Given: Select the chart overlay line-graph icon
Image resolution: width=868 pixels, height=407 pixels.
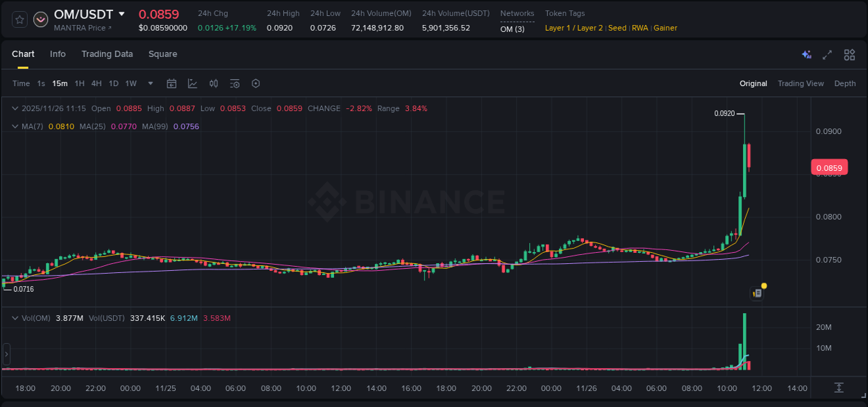Looking at the screenshot, I should (x=192, y=83).
